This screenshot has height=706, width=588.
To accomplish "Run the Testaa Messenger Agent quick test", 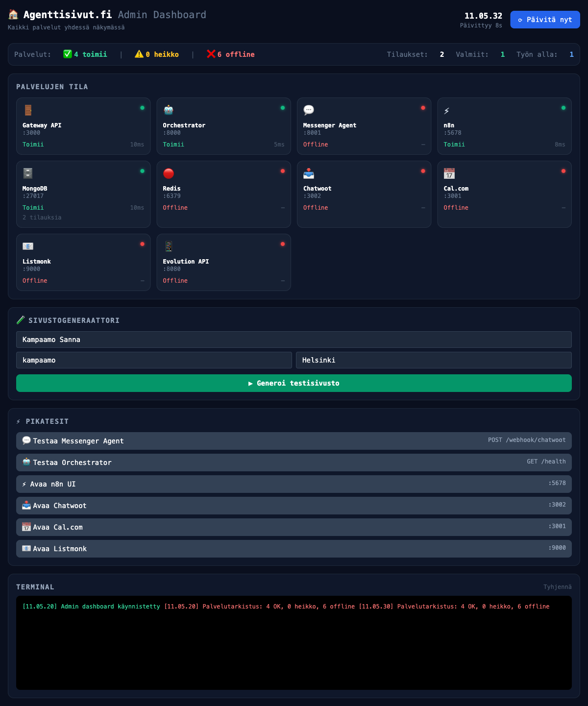I will tap(294, 441).
